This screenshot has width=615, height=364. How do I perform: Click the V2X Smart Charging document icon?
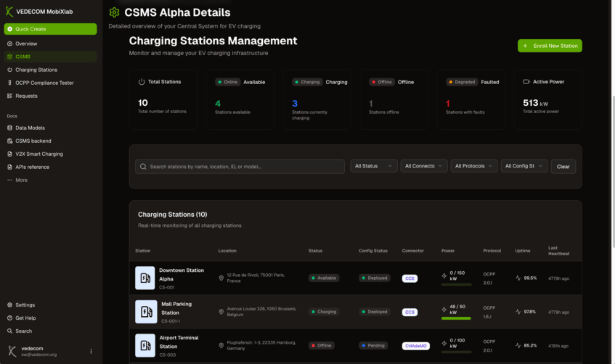pos(10,154)
